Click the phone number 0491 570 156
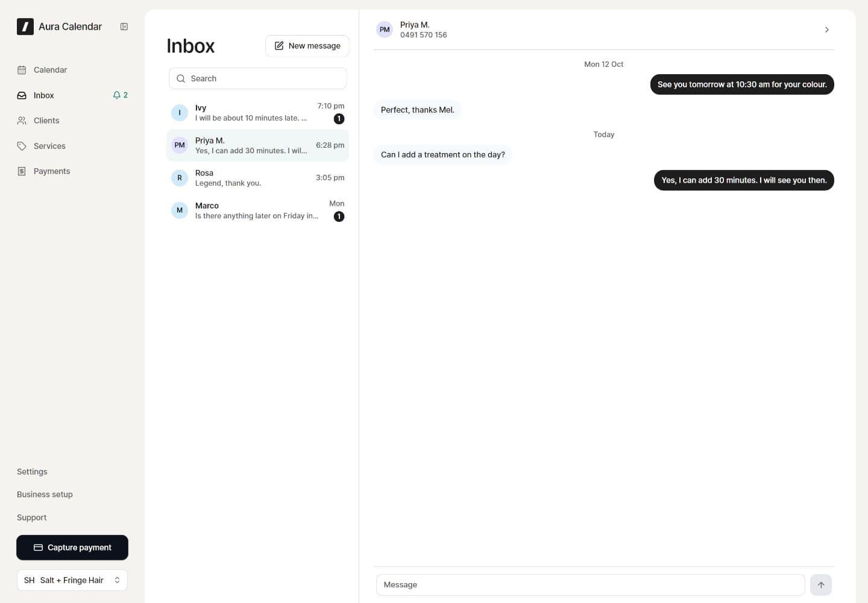This screenshot has height=603, width=868. (424, 35)
